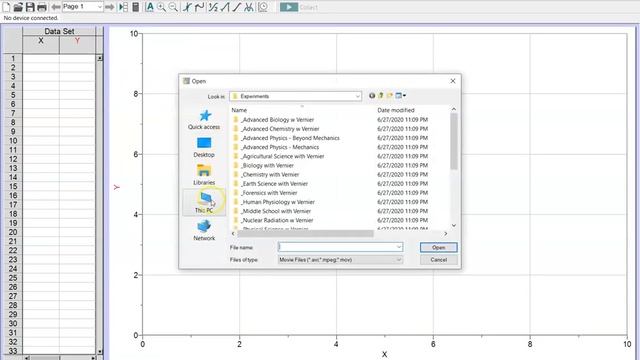Click the Zoom In magnifier icon
640x360 pixels.
point(162,7)
